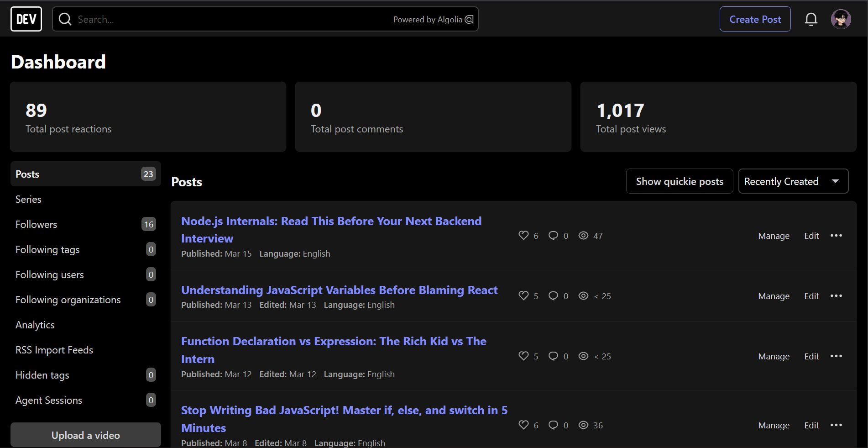Click heart reactions icon on Node.js Internals post
868x448 pixels.
coord(523,235)
